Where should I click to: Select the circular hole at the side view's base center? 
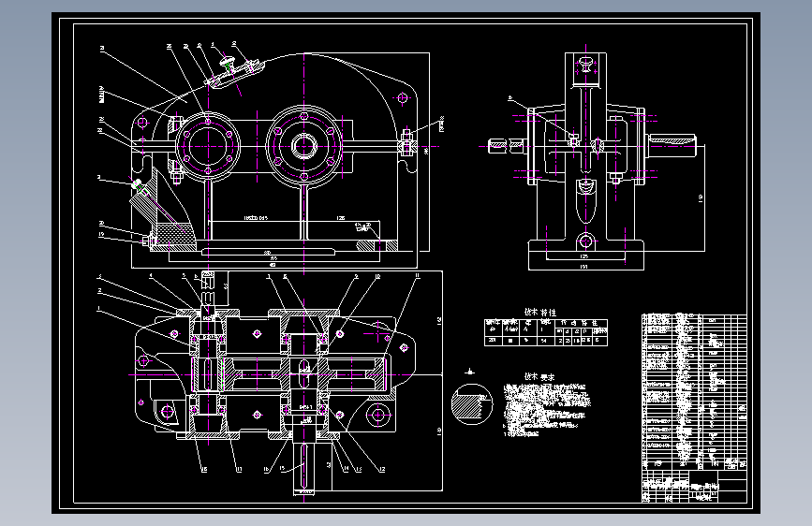tap(585, 241)
